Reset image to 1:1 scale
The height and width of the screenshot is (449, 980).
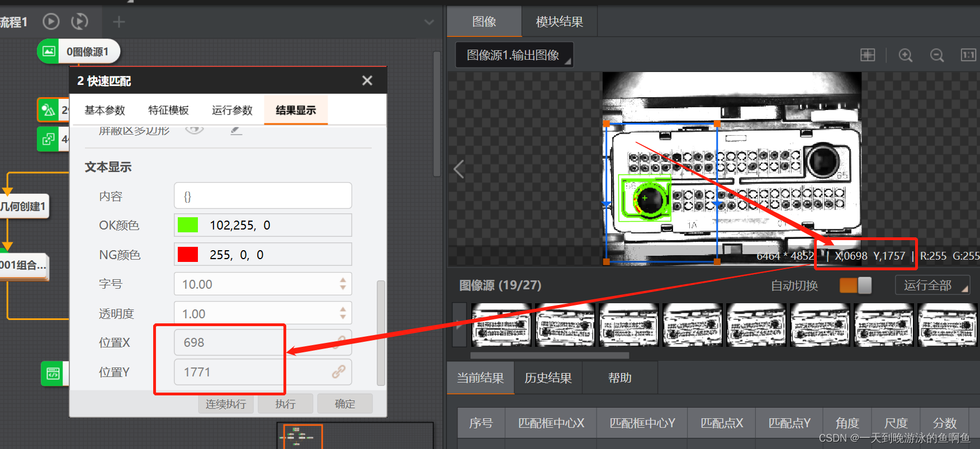(x=968, y=55)
